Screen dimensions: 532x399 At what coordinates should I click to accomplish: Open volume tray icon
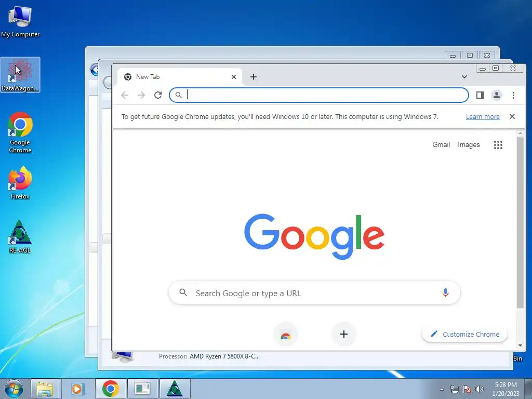(x=480, y=389)
